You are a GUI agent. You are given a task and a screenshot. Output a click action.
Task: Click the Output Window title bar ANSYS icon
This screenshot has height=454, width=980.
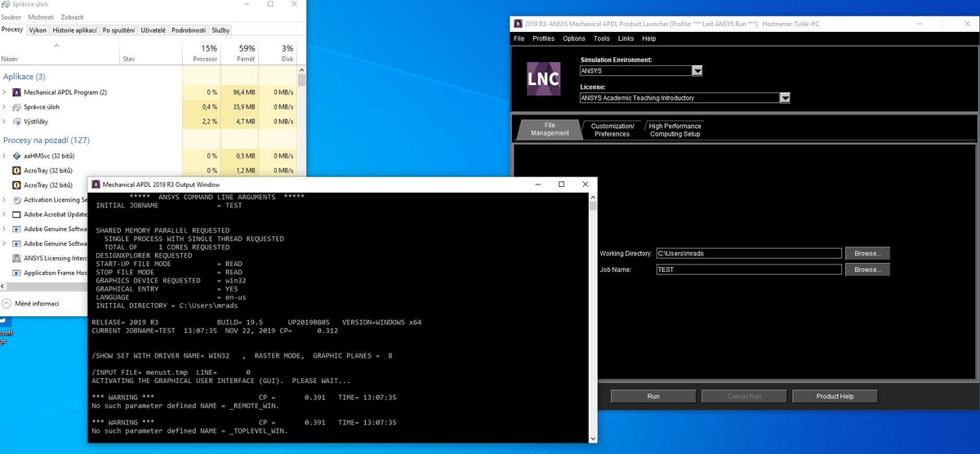click(x=95, y=185)
